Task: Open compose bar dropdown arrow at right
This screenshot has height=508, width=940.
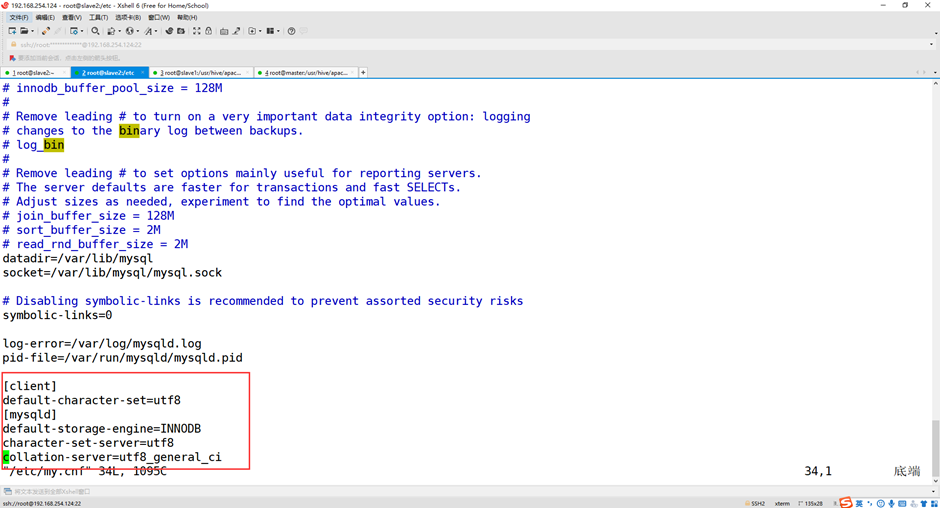Action: coord(933,491)
